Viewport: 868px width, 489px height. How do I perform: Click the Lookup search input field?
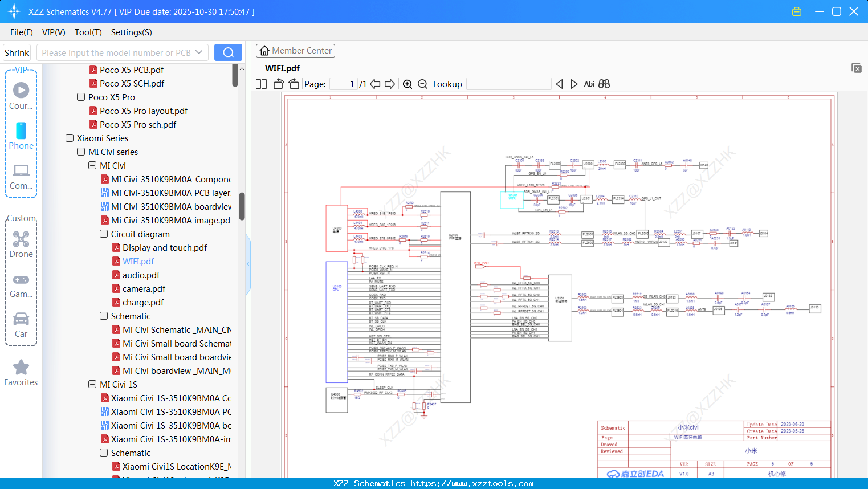tap(508, 84)
